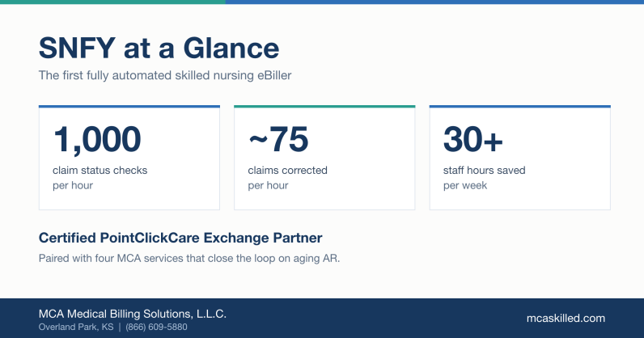The width and height of the screenshot is (644, 338).
Task: Click the green accent bar at top
Action: point(112,2)
